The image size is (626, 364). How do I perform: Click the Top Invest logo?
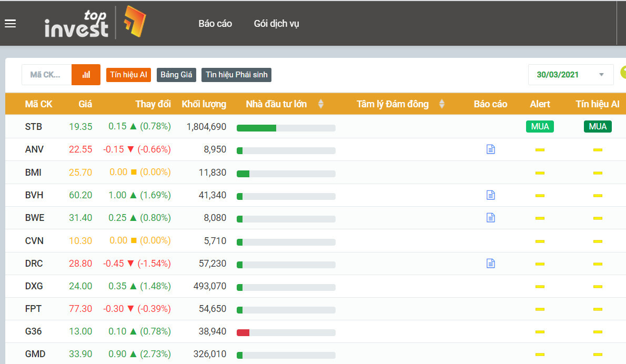[x=95, y=24]
